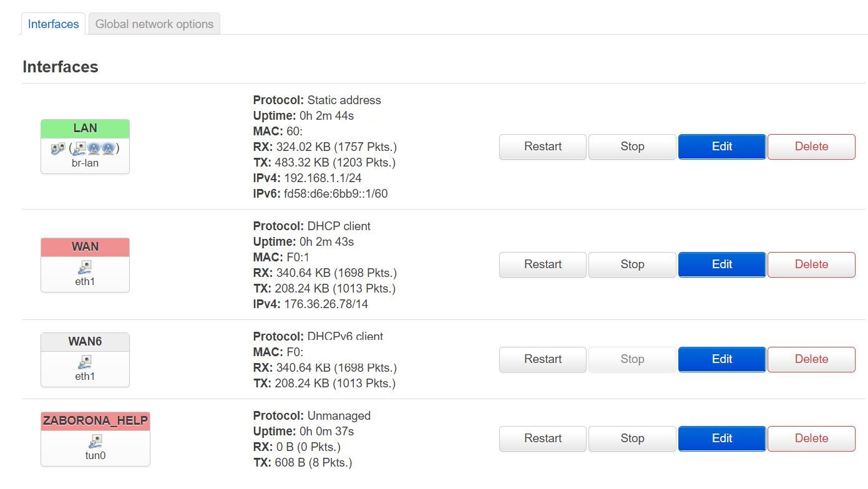Screen dimensions: 868x489
Task: Click the tun0 tunnel icon under ZABORONA_HELP
Action: [x=95, y=441]
